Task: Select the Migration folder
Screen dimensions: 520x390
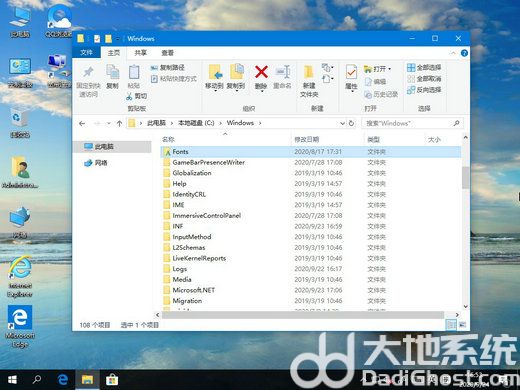Action: (x=311, y=301)
